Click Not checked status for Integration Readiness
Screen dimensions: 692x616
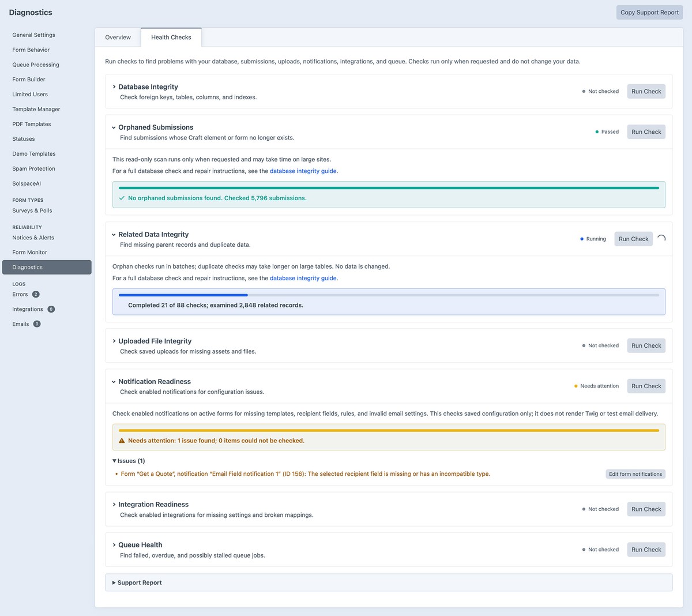coord(600,509)
